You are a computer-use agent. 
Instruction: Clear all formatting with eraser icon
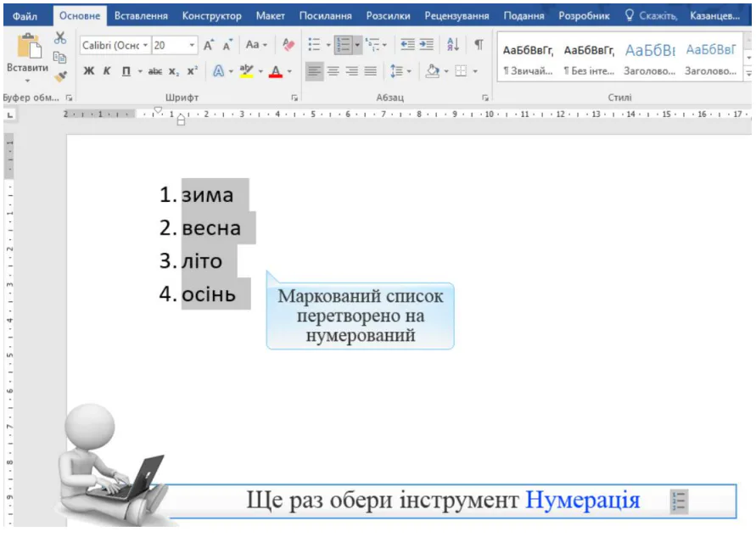tap(288, 45)
